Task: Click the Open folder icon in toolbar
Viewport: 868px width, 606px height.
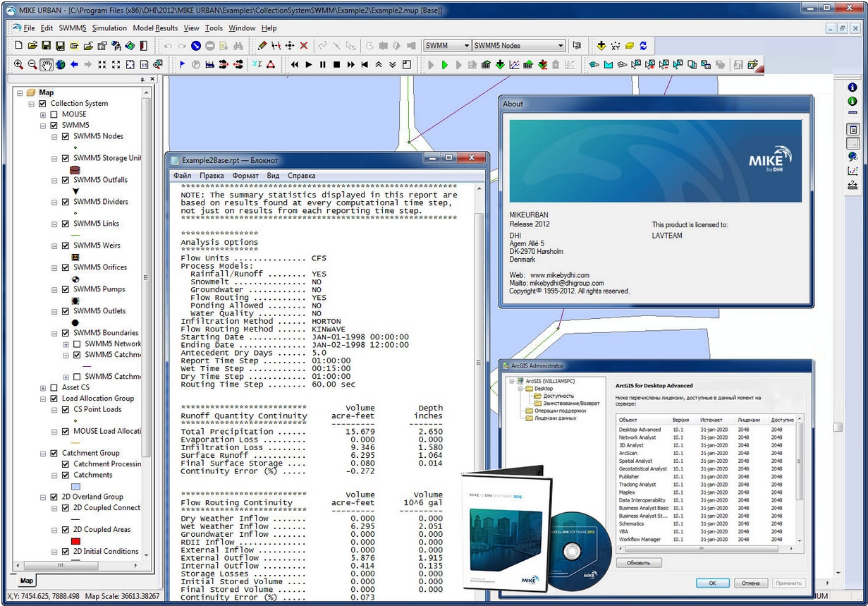Action: coord(32,46)
